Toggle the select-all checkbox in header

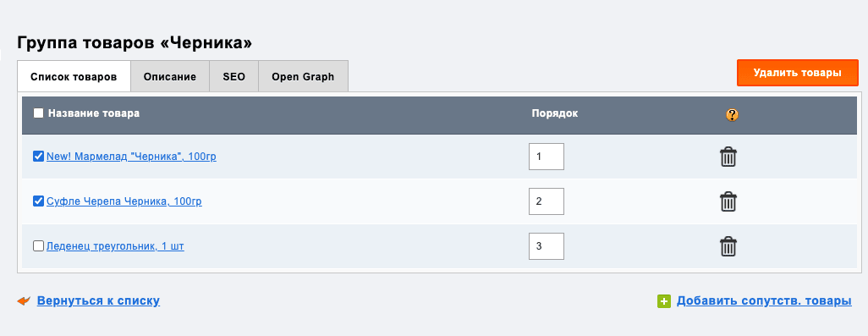(38, 113)
